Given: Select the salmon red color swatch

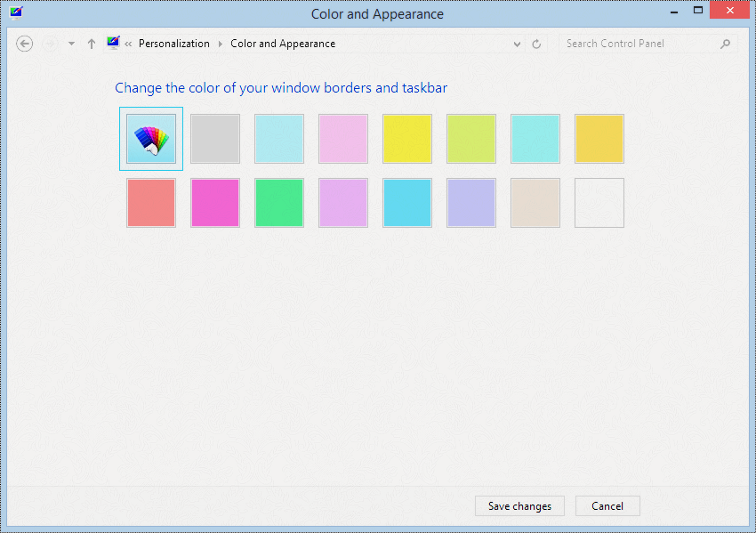Looking at the screenshot, I should click(151, 203).
